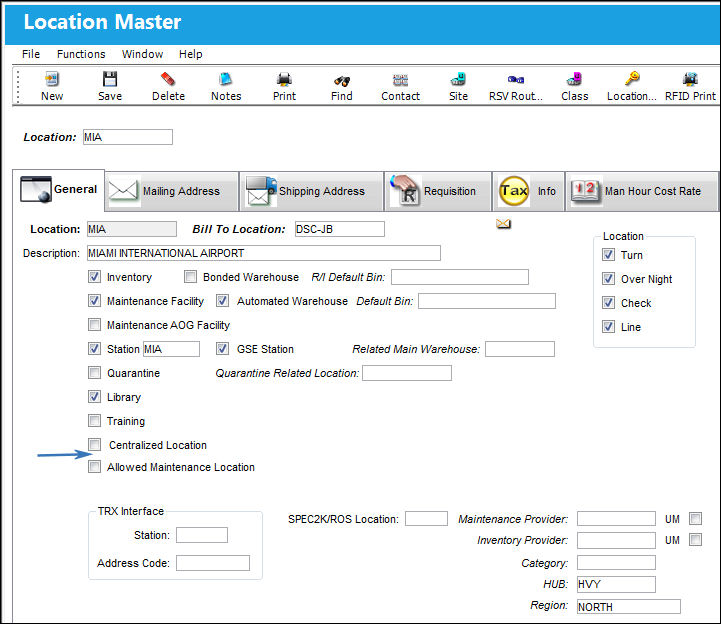Click the Bill To Location field
The image size is (721, 624).
point(340,229)
